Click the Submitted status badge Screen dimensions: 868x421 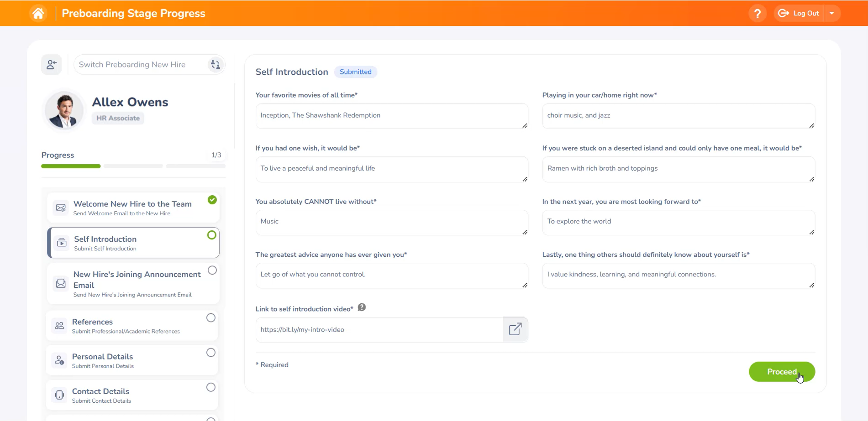[356, 72]
